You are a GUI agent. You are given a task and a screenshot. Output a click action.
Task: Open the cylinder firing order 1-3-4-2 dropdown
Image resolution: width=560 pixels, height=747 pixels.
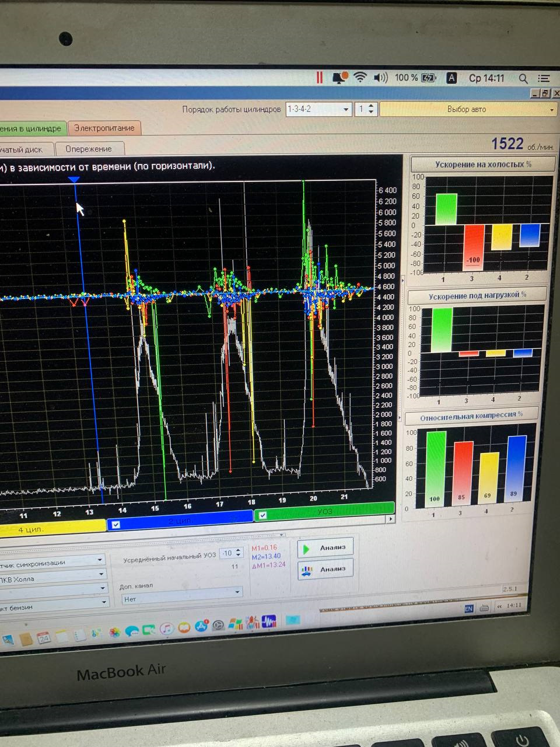click(318, 109)
